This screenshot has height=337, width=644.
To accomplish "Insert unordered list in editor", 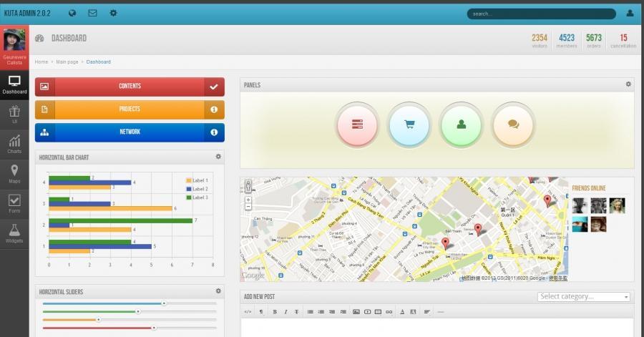I will [x=310, y=312].
